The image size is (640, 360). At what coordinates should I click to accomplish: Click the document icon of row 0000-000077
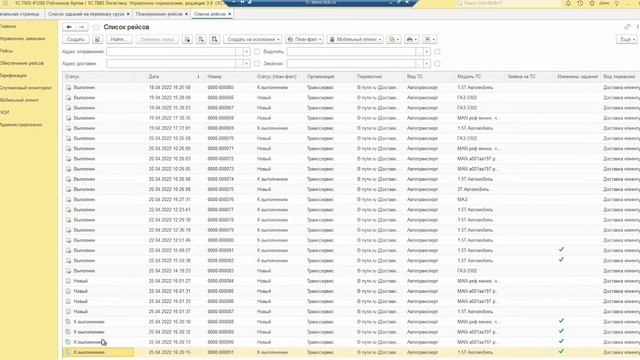point(69,209)
